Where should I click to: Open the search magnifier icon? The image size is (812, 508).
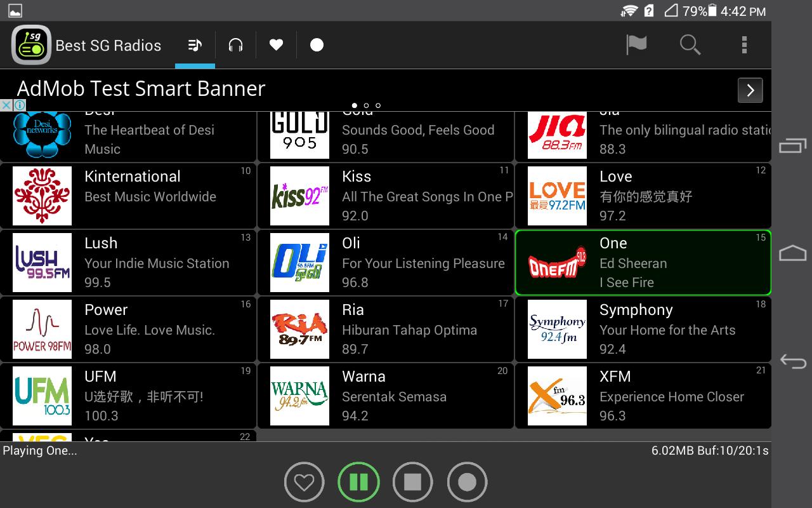tap(690, 44)
